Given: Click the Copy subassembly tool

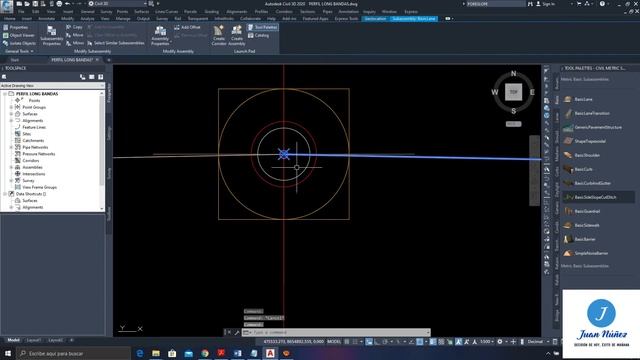Looking at the screenshot, I should point(74,27).
